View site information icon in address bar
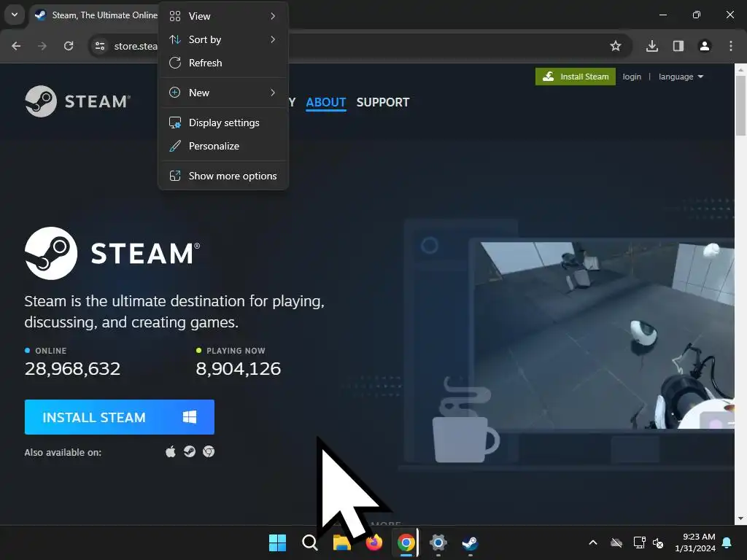Image resolution: width=747 pixels, height=560 pixels. (x=100, y=46)
